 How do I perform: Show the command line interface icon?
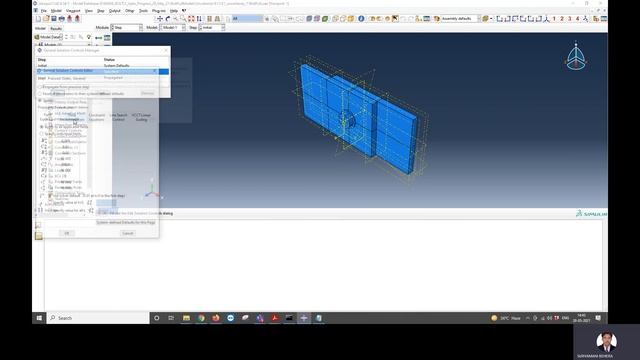pyautogui.click(x=38, y=236)
